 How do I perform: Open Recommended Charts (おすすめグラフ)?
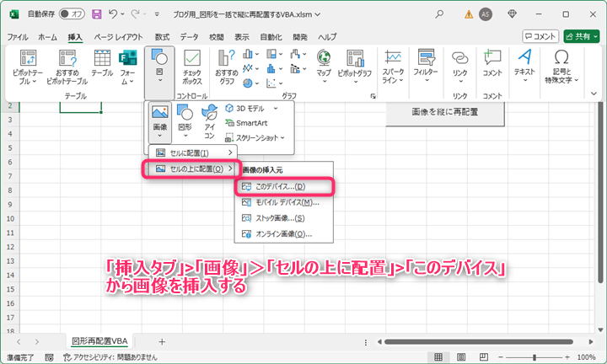(x=225, y=66)
